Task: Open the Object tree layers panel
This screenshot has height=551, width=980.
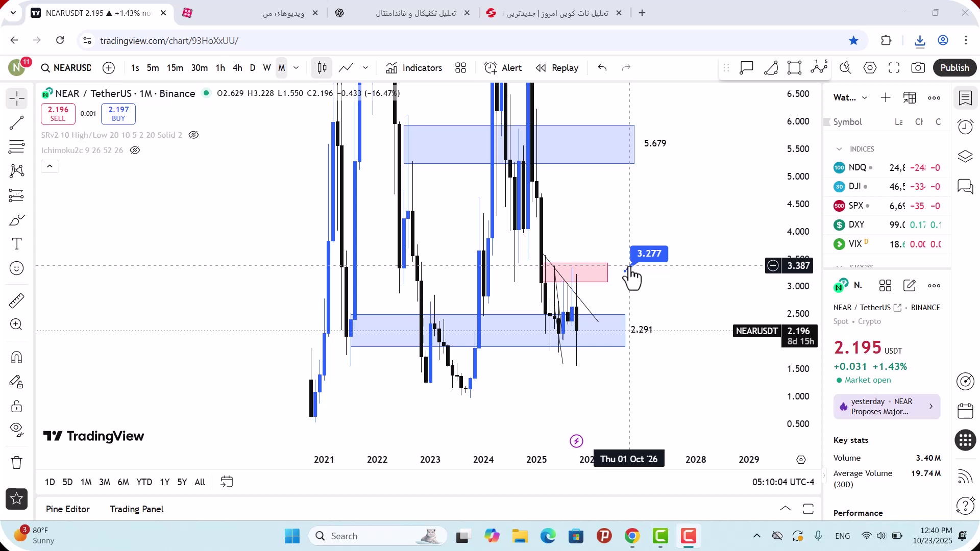Action: click(x=965, y=156)
